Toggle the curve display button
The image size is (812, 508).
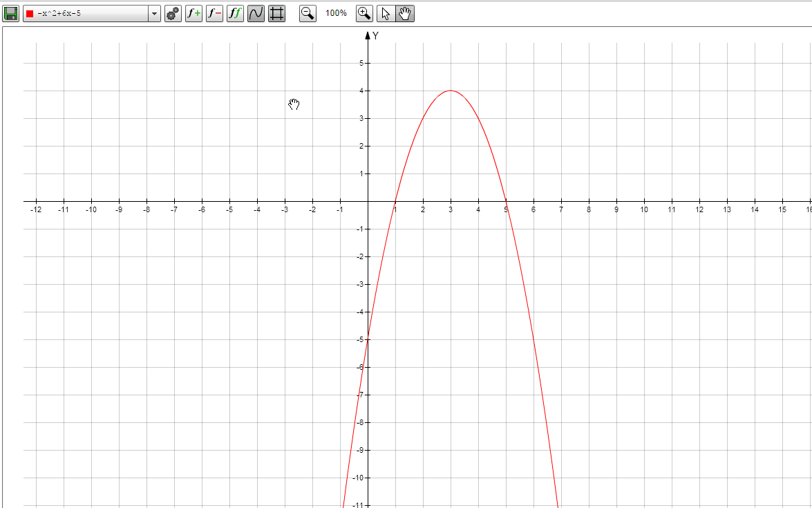pos(256,13)
